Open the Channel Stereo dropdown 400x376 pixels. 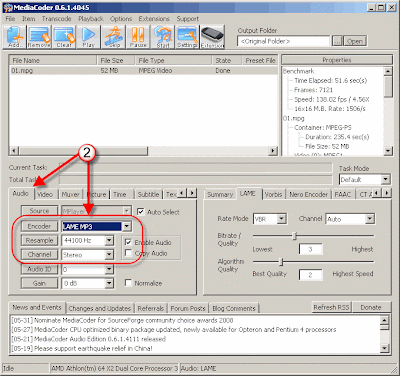coord(109,255)
